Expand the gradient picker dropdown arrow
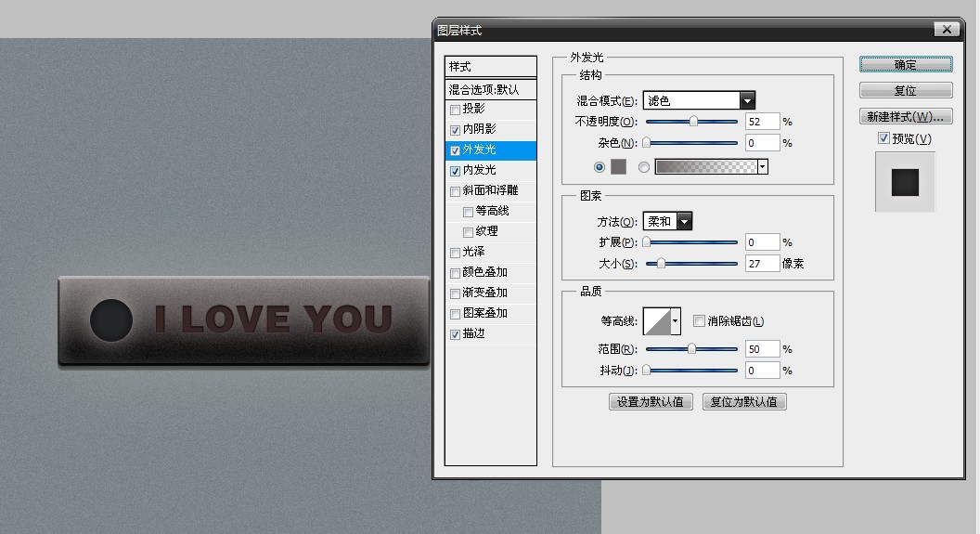980x534 pixels. click(763, 167)
